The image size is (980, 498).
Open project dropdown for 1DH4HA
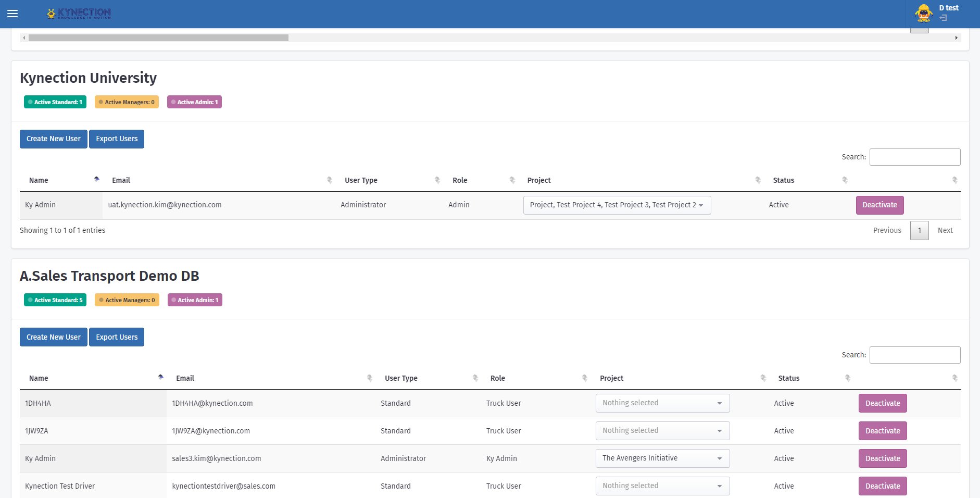[x=663, y=403]
